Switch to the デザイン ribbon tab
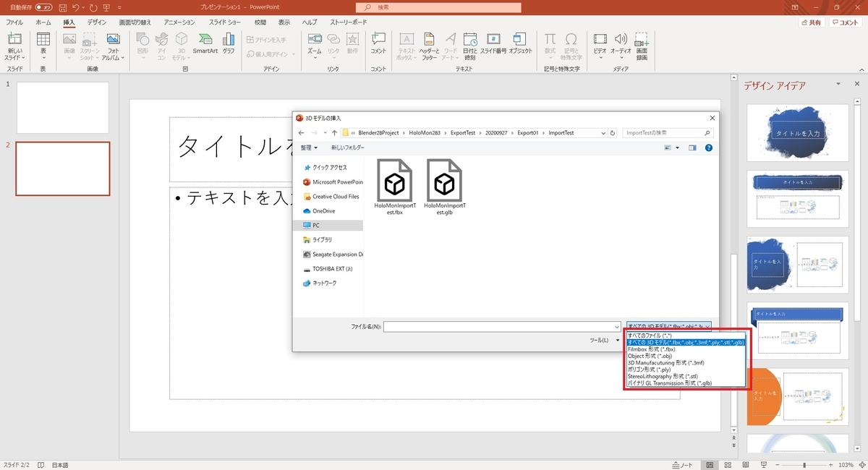868x470 pixels. (x=97, y=22)
